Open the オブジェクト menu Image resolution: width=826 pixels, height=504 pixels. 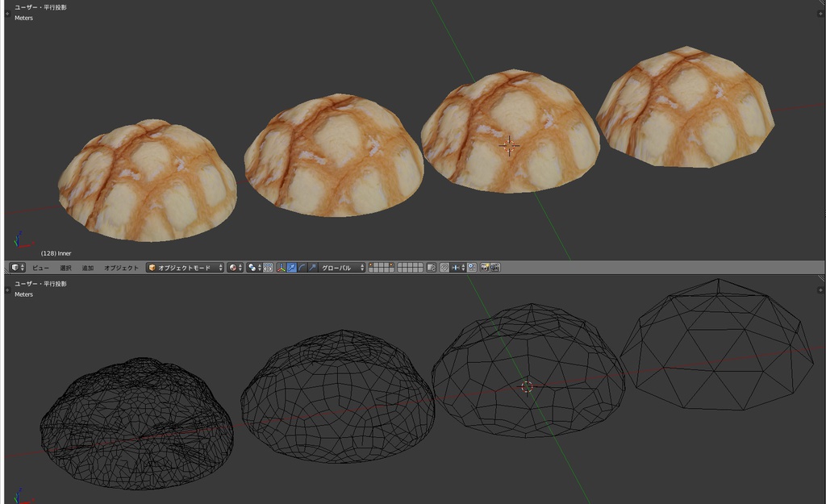click(121, 268)
